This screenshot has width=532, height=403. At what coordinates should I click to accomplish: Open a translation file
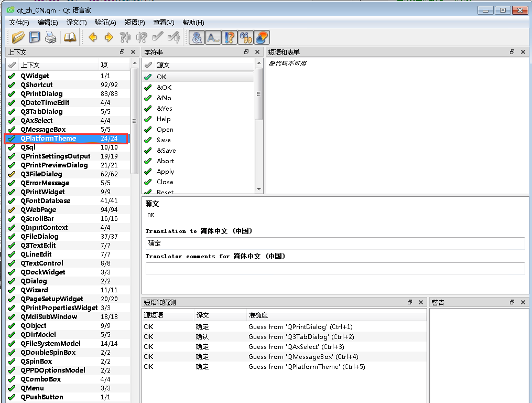(x=17, y=37)
